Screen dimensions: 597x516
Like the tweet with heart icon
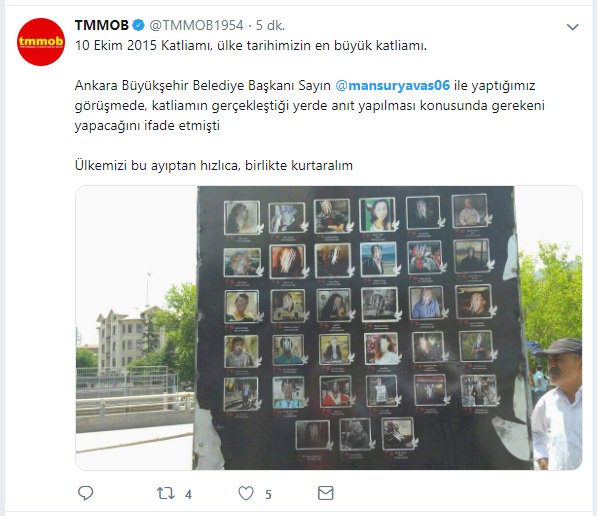(246, 493)
